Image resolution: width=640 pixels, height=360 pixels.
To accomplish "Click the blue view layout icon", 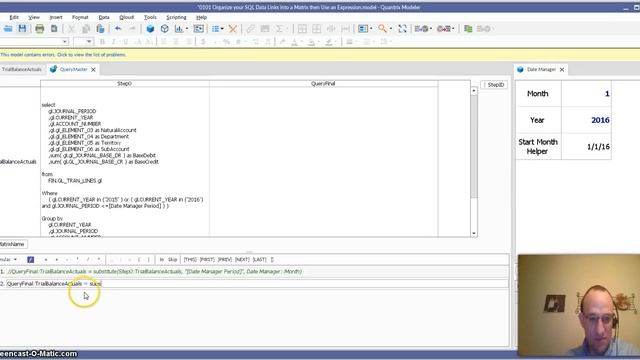I will coord(362,29).
